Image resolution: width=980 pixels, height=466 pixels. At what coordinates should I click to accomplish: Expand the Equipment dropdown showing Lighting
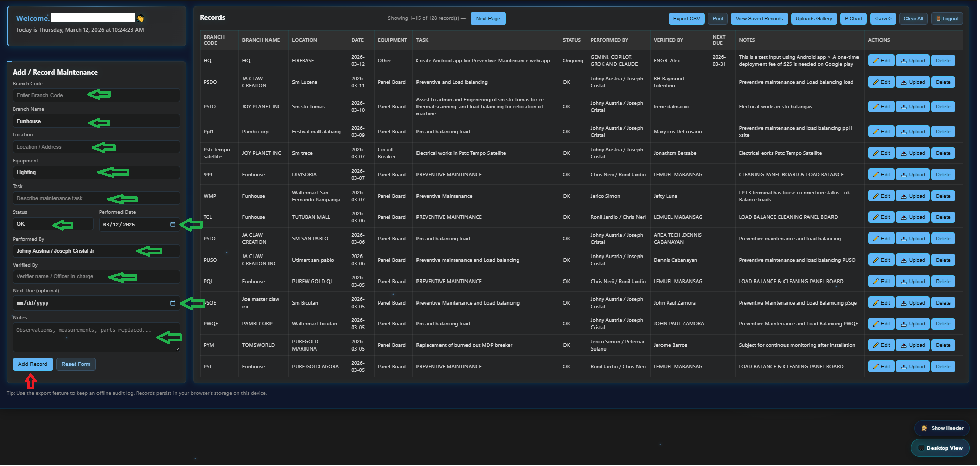tap(96, 173)
